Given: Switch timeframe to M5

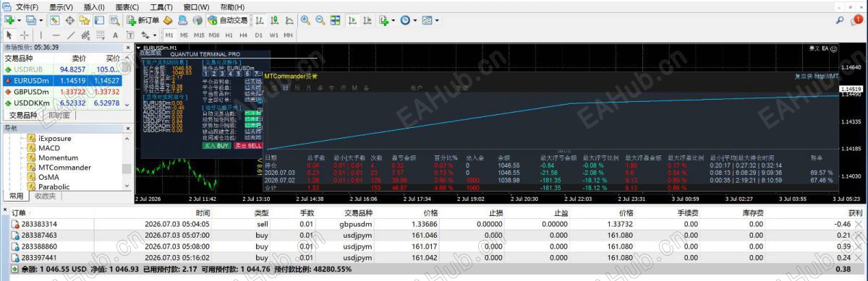Looking at the screenshot, I should click(x=184, y=35).
